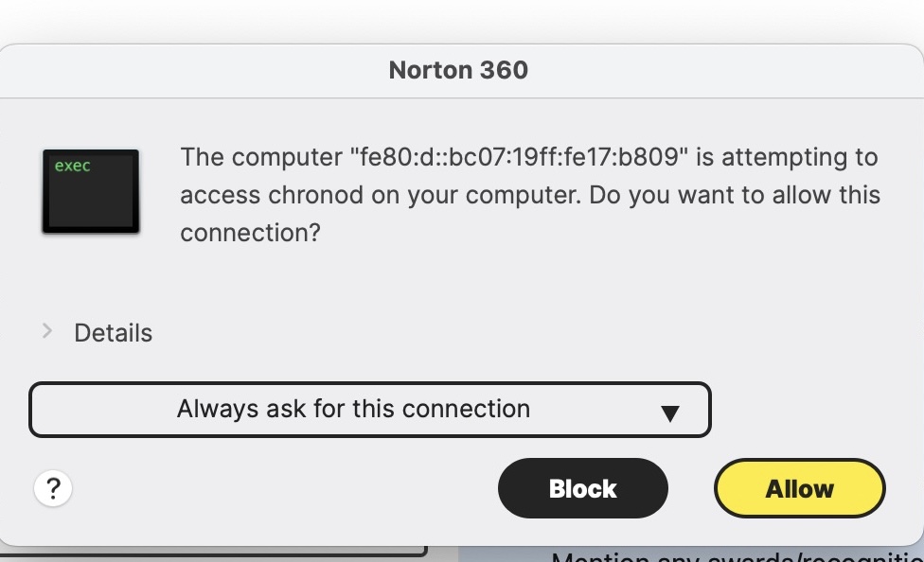Image resolution: width=924 pixels, height=562 pixels.
Task: Click the Norton 360 dialog title
Action: click(x=458, y=70)
